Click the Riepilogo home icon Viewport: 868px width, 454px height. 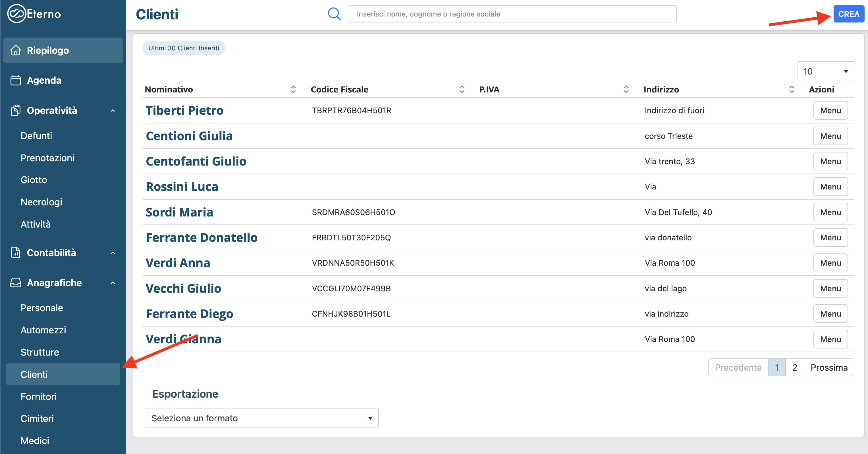point(16,50)
